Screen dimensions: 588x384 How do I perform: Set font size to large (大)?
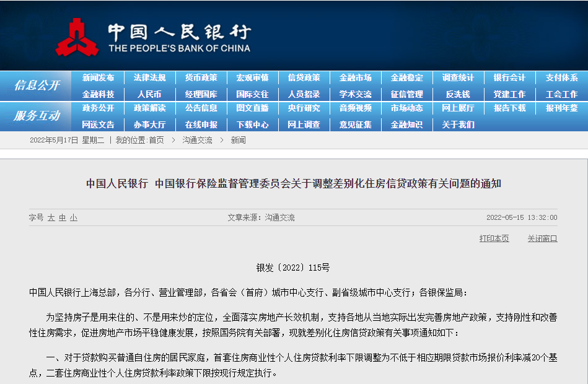pyautogui.click(x=51, y=218)
